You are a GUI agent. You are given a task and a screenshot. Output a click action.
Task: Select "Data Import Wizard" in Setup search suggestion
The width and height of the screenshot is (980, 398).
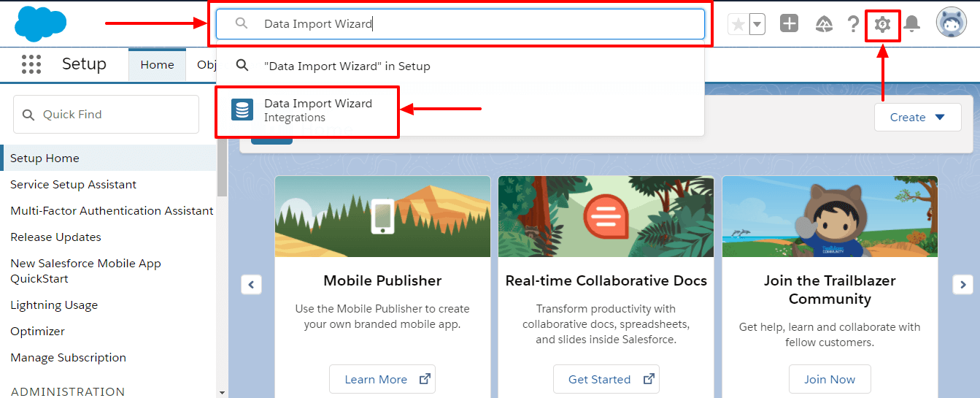[x=460, y=66]
